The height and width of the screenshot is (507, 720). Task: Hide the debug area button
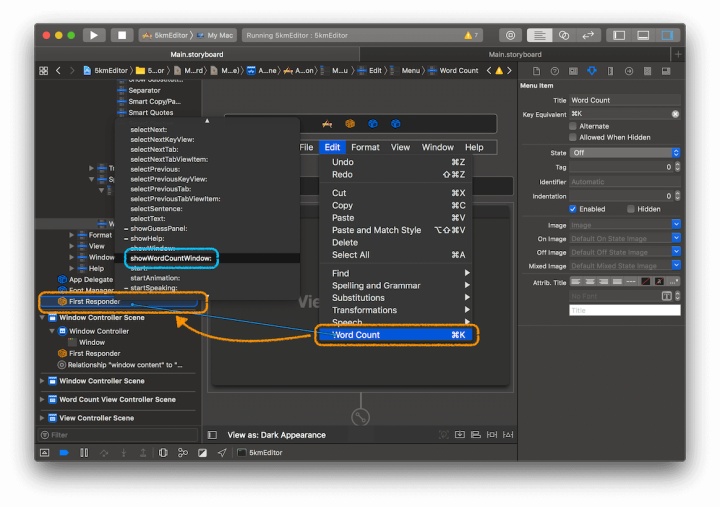(x=45, y=453)
